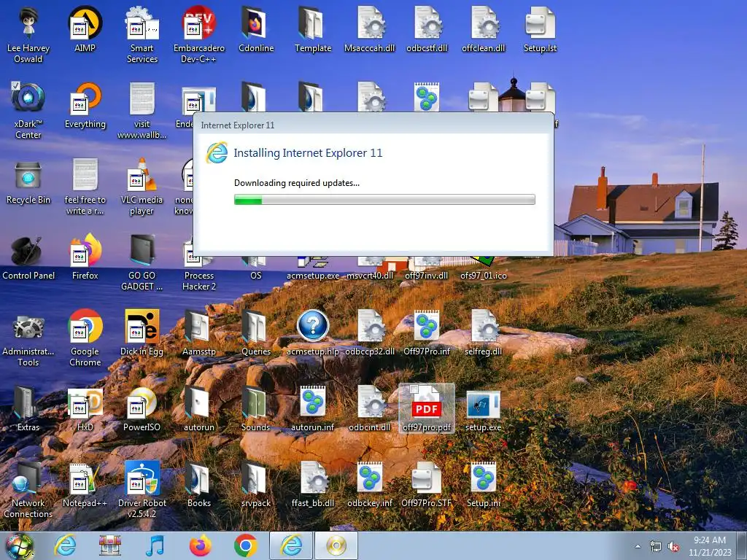This screenshot has width=747, height=560.
Task: Open Driver Robot v2.5.4.2 shortcut
Action: [x=142, y=491]
